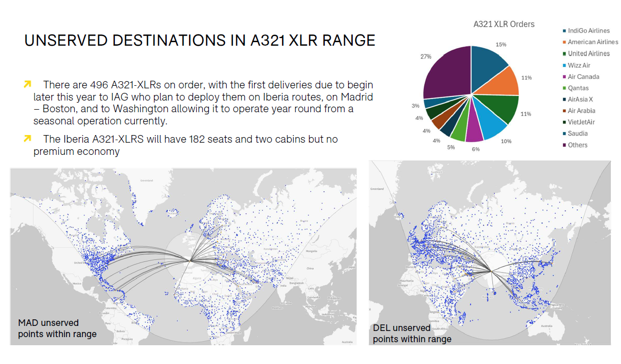The height and width of the screenshot is (364, 621).
Task: Click the 'DEL unserved points within range' caption
Action: click(x=412, y=334)
